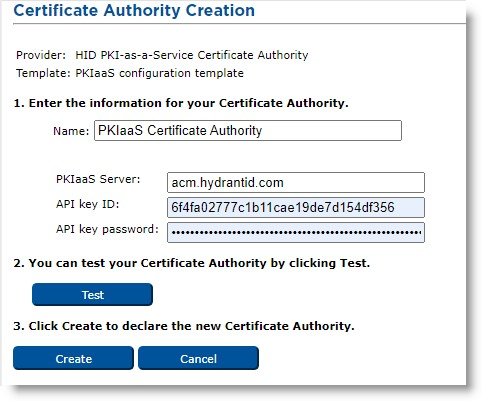This screenshot has height=401, width=482.
Task: Click the "PKIaaS Server:" label
Action: (98, 179)
